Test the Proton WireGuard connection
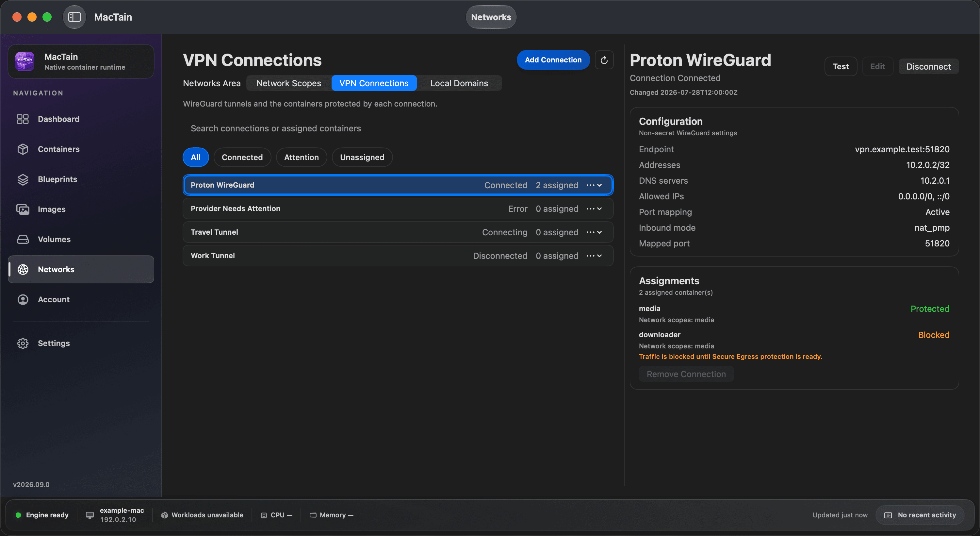The image size is (980, 536). (841, 66)
